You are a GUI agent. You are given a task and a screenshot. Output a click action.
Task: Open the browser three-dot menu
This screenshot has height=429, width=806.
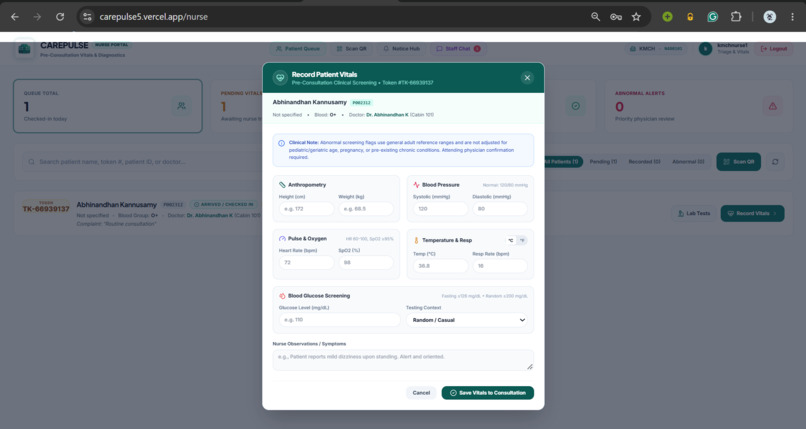(793, 17)
